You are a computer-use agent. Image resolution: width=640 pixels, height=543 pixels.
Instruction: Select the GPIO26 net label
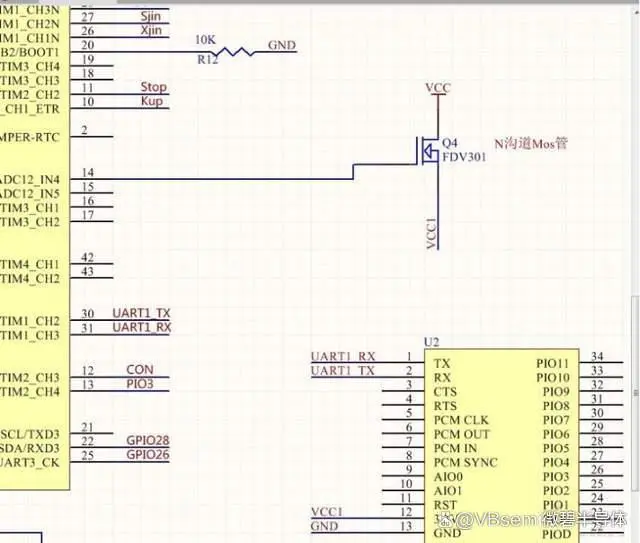point(148,455)
